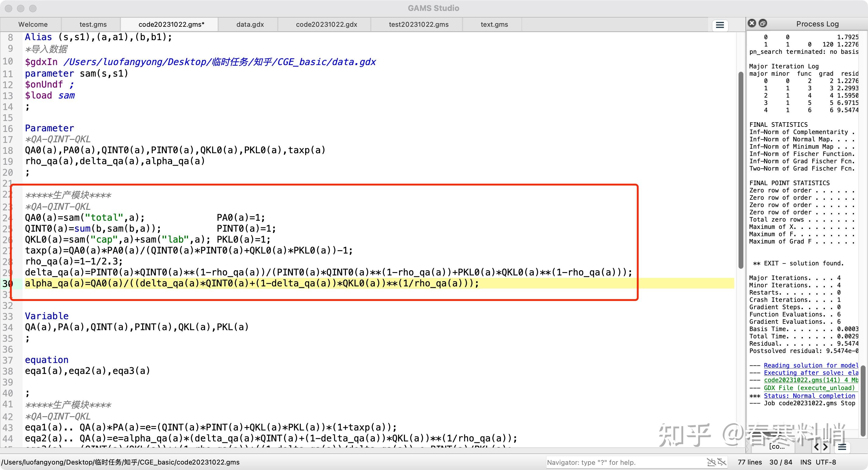The image size is (868, 470).
Task: Open the GDX File (execute_unload) link
Action: (x=809, y=388)
